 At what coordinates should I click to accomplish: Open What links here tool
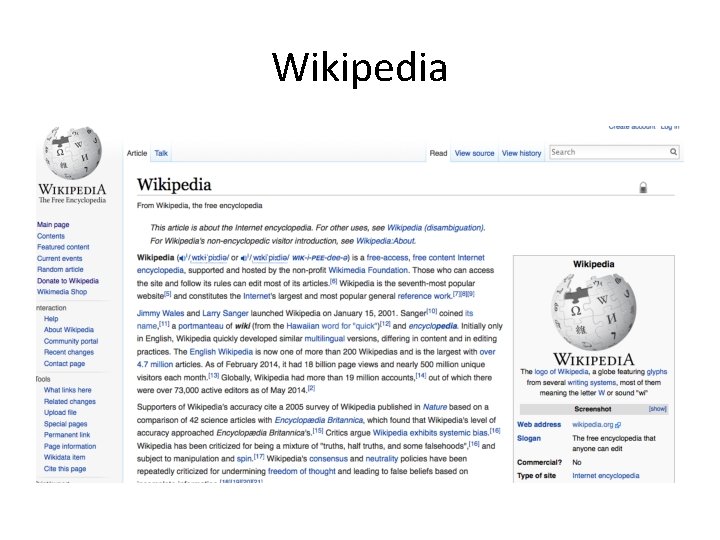tap(68, 390)
